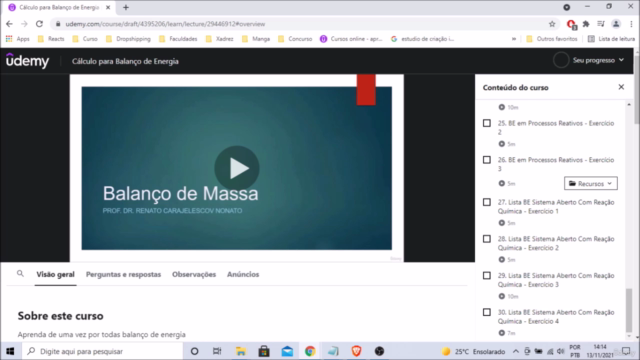Reload the current page
The image size is (640, 360).
[39, 24]
